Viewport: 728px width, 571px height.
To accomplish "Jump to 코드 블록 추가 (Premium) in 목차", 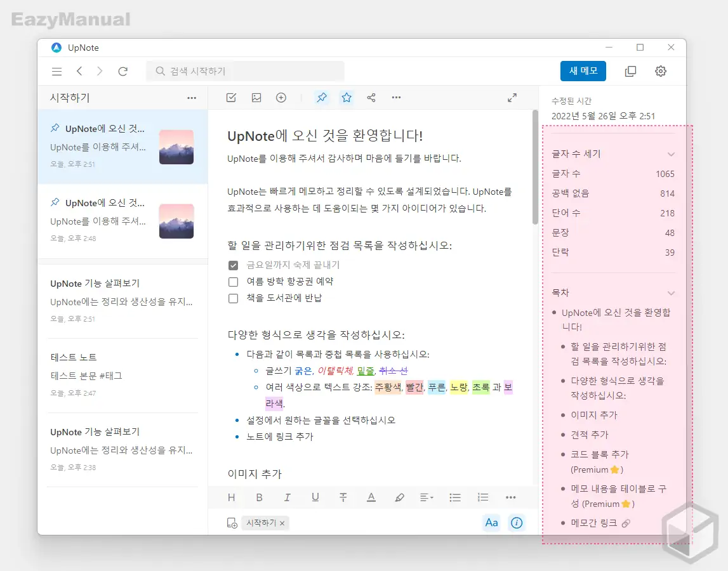I will pos(599,462).
